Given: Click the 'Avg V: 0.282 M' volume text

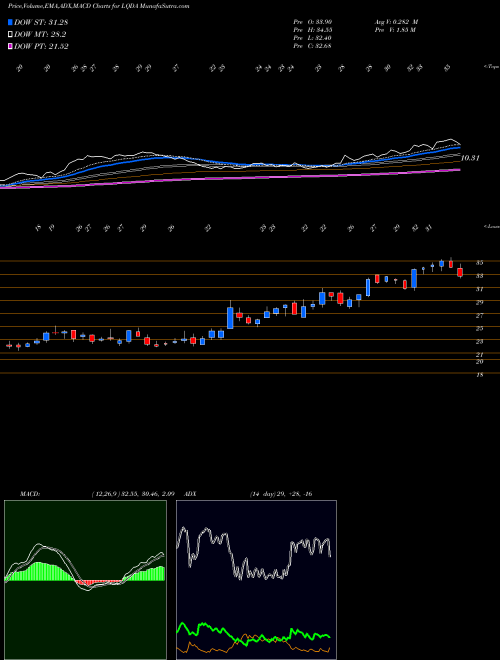Looking at the screenshot, I should point(396,22).
